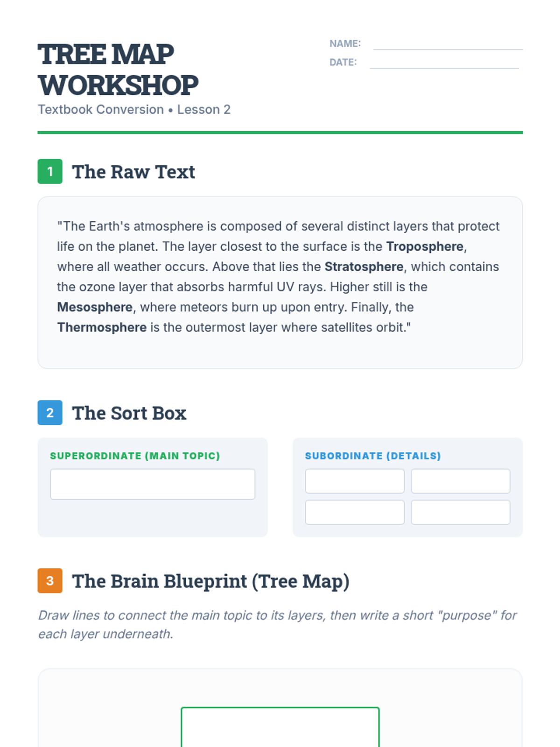560x747 pixels.
Task: Click the bold word Mesosphere
Action: [95, 307]
